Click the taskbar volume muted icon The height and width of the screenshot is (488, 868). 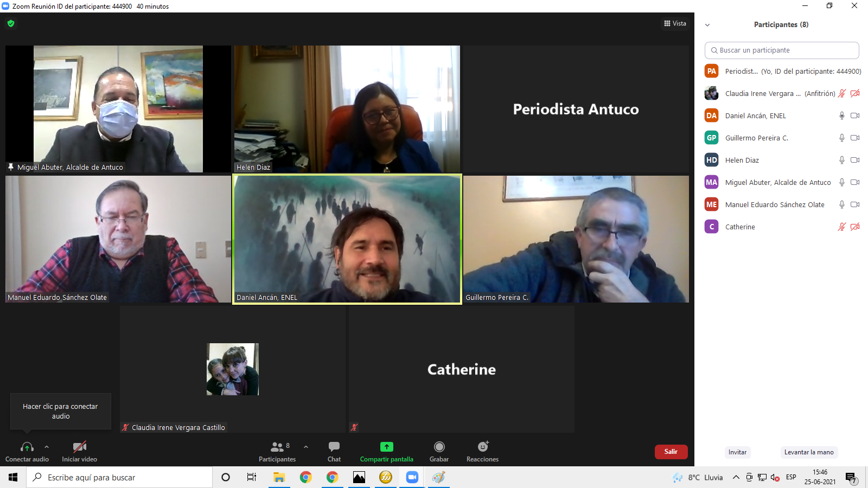(775, 478)
